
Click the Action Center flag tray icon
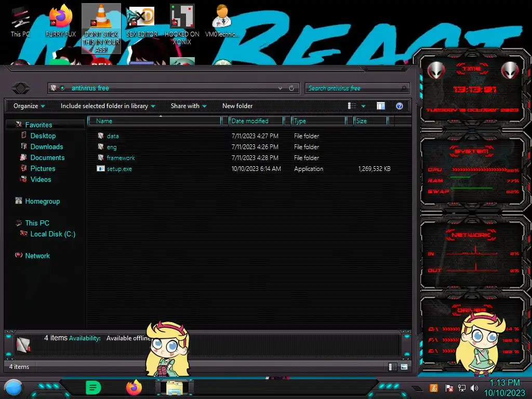tap(449, 388)
